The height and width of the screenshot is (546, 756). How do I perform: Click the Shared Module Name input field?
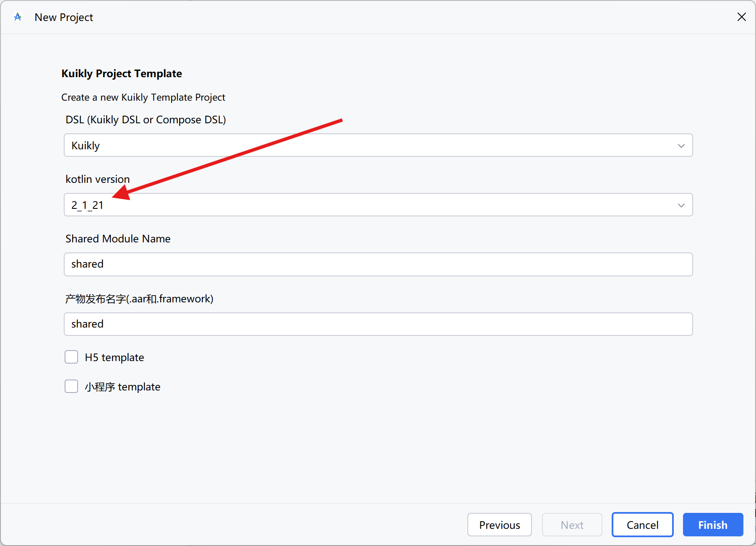coord(378,264)
